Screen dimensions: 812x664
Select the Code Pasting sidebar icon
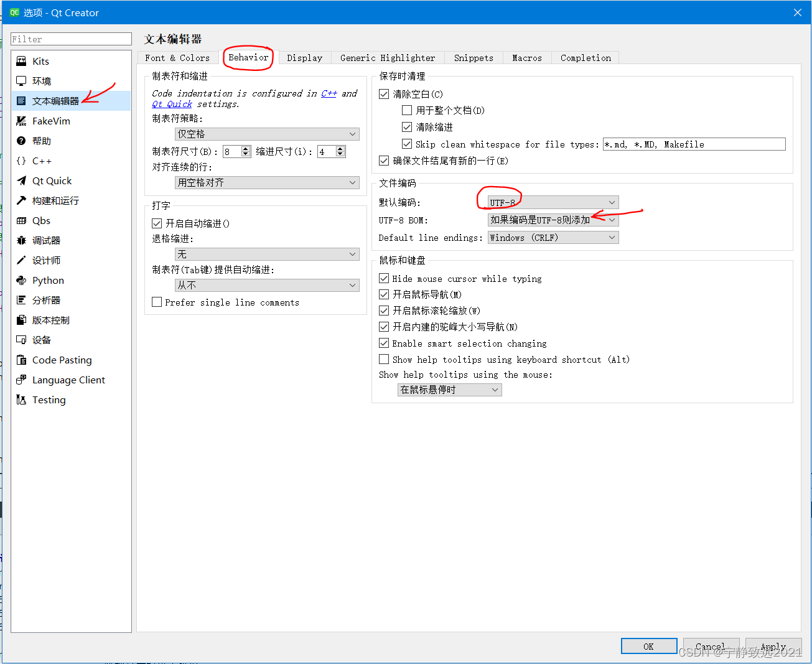[x=21, y=360]
